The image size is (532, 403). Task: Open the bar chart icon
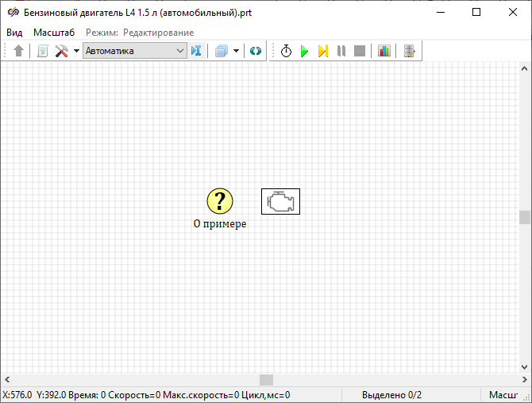click(x=384, y=51)
